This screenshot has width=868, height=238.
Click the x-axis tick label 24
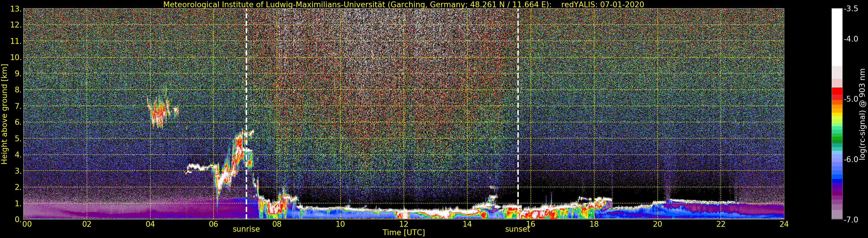(x=784, y=224)
